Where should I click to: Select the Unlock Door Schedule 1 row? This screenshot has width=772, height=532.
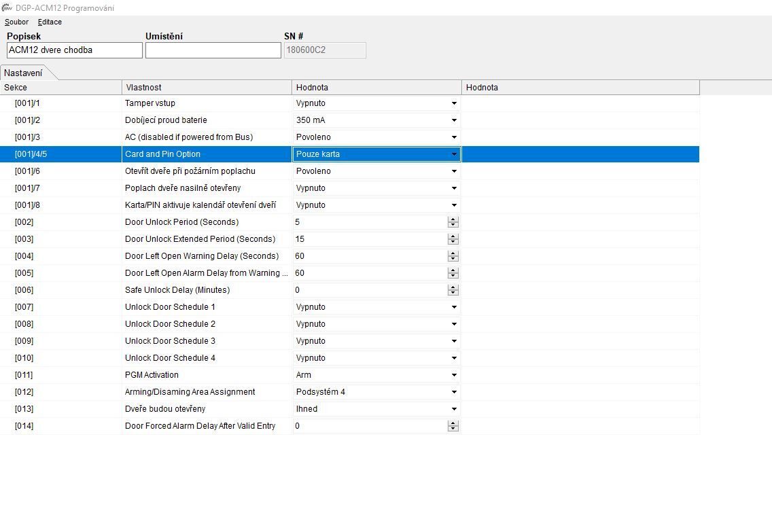point(170,307)
